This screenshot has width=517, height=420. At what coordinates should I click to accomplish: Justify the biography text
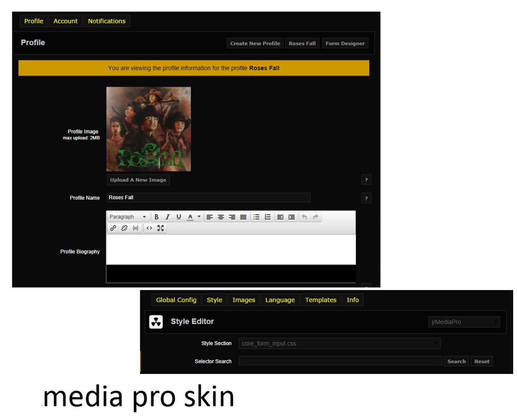[x=243, y=217]
